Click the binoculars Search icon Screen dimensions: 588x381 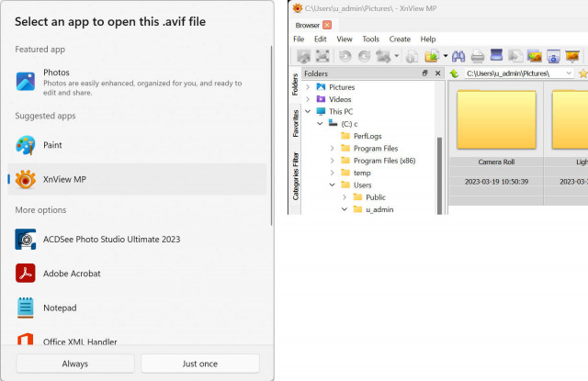coord(458,56)
